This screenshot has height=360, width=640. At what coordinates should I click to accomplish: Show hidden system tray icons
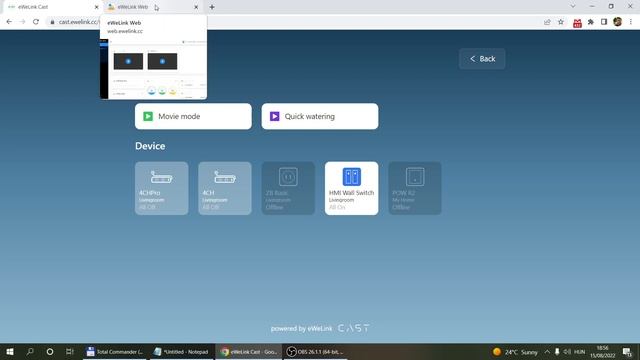pyautogui.click(x=547, y=352)
